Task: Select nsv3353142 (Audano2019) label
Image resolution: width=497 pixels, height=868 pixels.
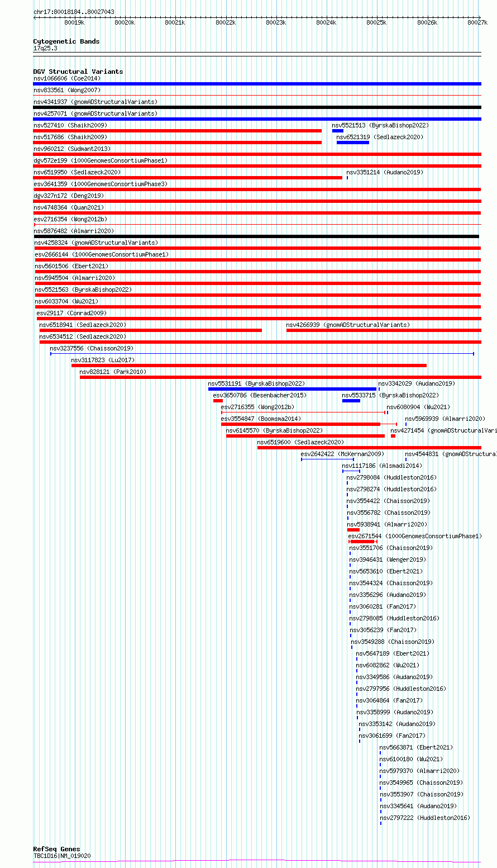Action: pos(398,724)
